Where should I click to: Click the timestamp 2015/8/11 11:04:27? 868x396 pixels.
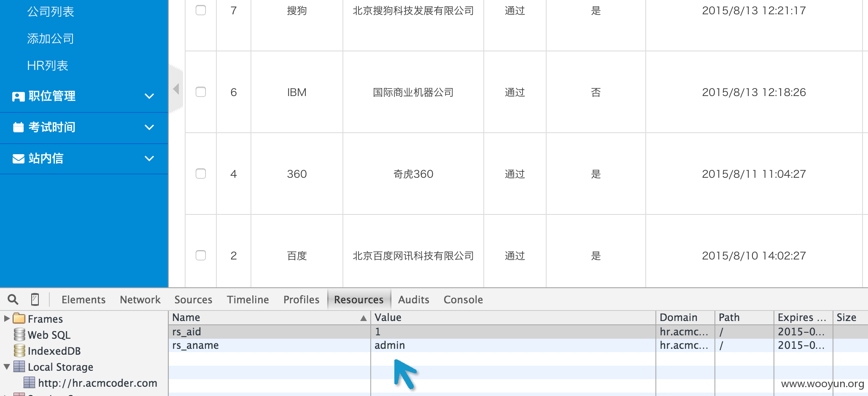(754, 174)
